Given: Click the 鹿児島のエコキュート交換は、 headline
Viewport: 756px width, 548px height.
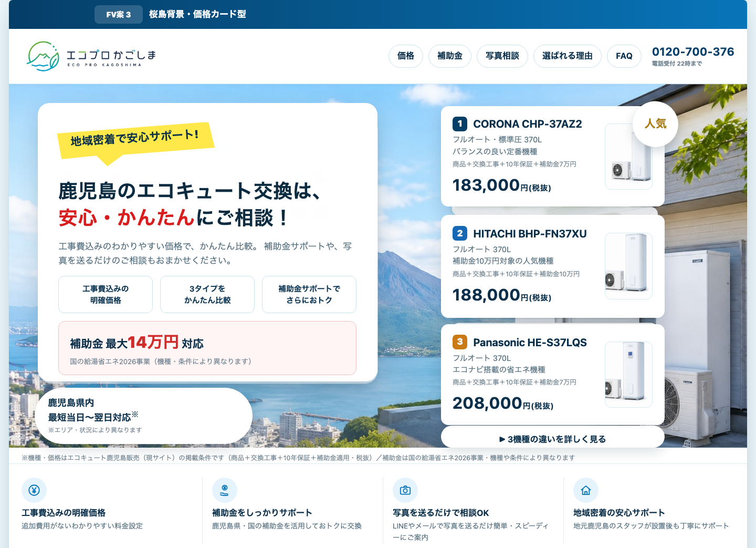Looking at the screenshot, I should (x=190, y=191).
